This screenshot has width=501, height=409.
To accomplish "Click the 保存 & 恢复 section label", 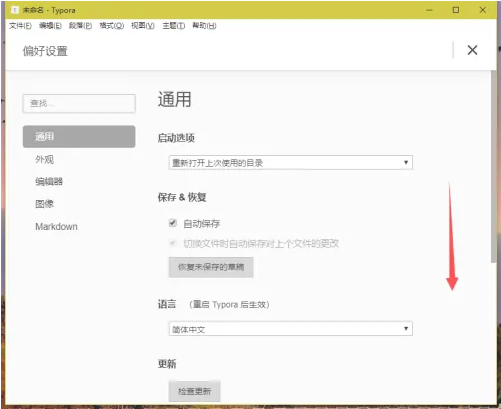I will 182,197.
